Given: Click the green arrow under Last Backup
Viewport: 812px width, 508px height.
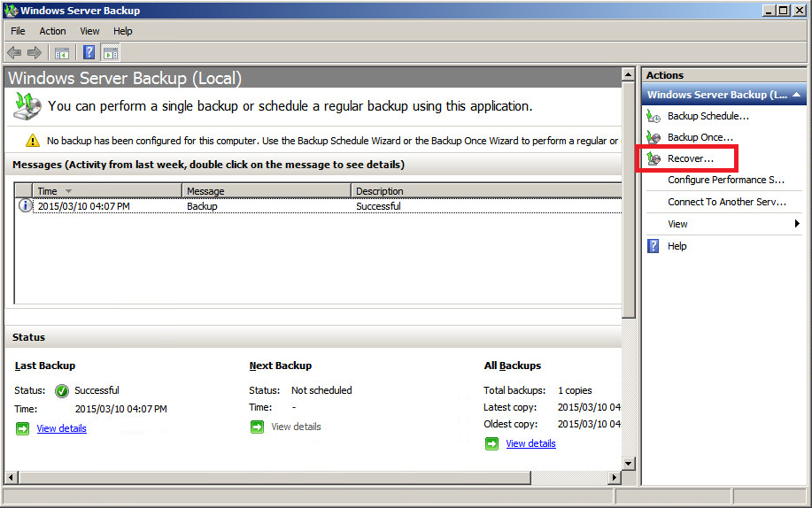Looking at the screenshot, I should (23, 428).
